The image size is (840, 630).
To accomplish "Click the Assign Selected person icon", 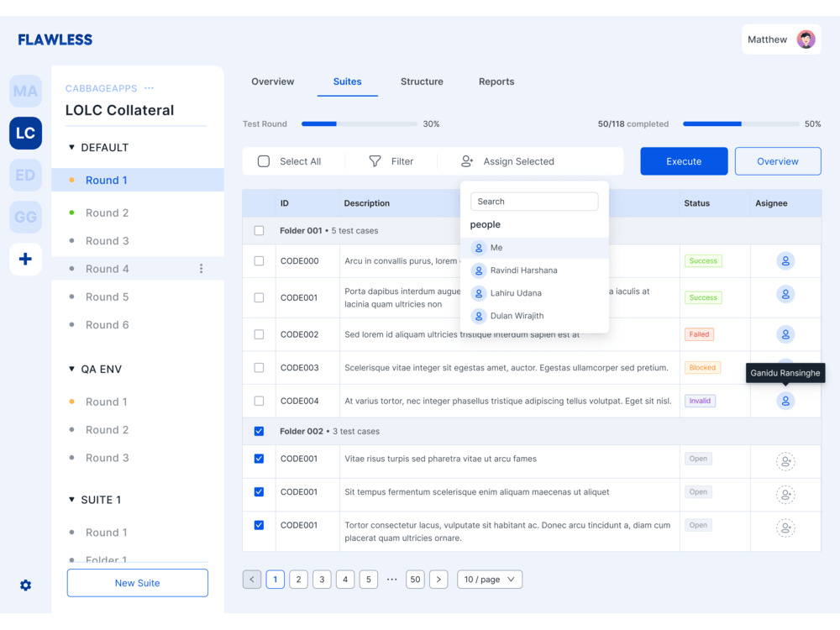I will click(x=467, y=161).
